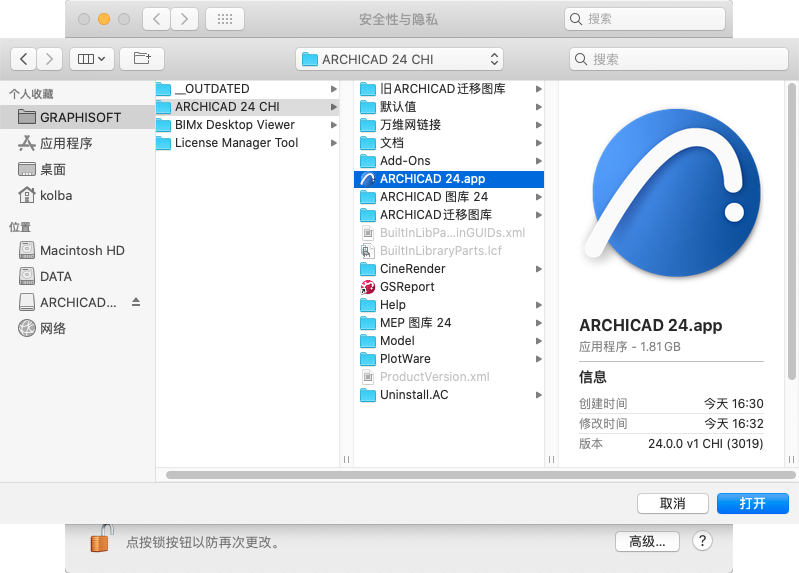Click the lock icon to prevent changes
799x573 pixels.
[x=101, y=539]
